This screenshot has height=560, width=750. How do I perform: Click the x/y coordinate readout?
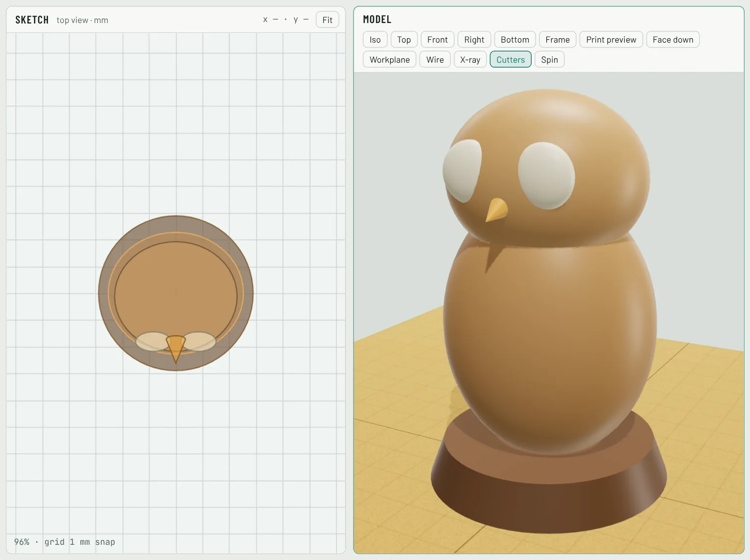click(x=286, y=20)
